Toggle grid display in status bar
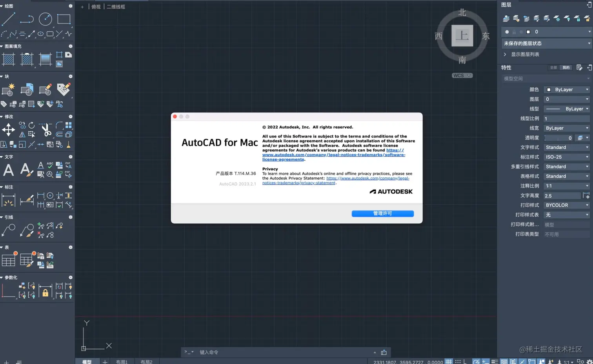Viewport: 593px width, 364px height. (x=449, y=361)
